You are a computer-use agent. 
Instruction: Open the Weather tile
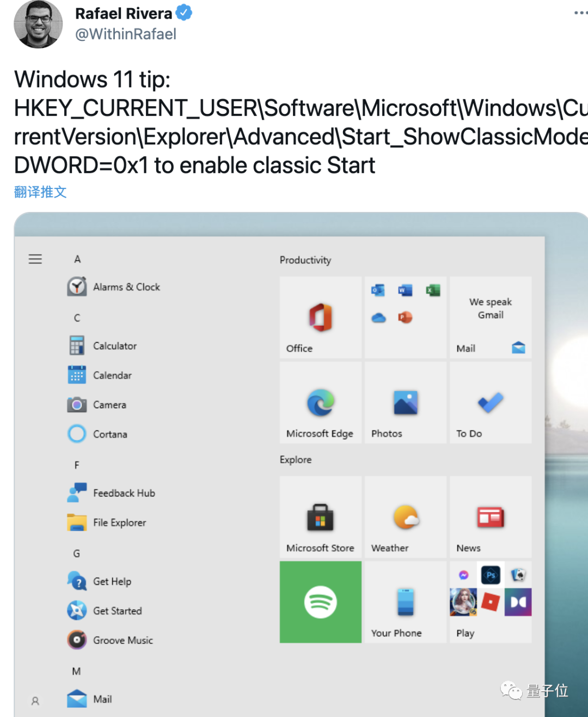[406, 517]
